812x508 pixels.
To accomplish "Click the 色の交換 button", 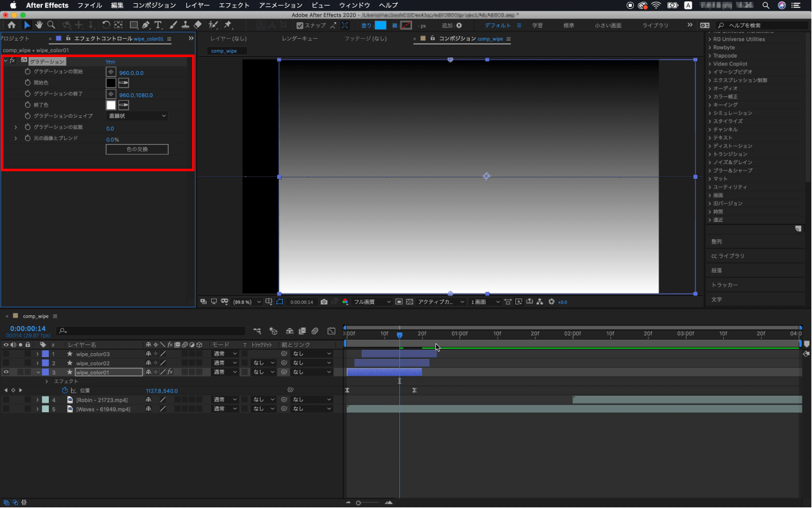I will pyautogui.click(x=137, y=150).
